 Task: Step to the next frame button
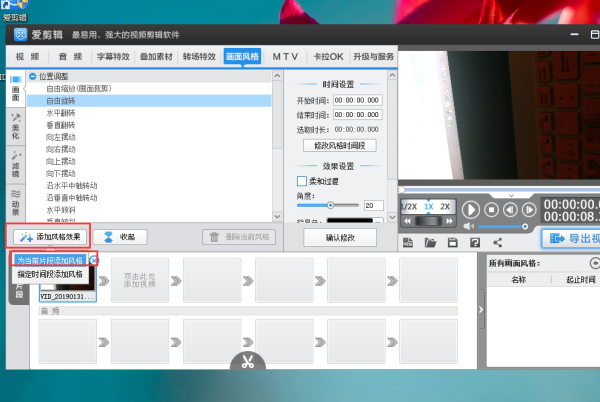[530, 210]
